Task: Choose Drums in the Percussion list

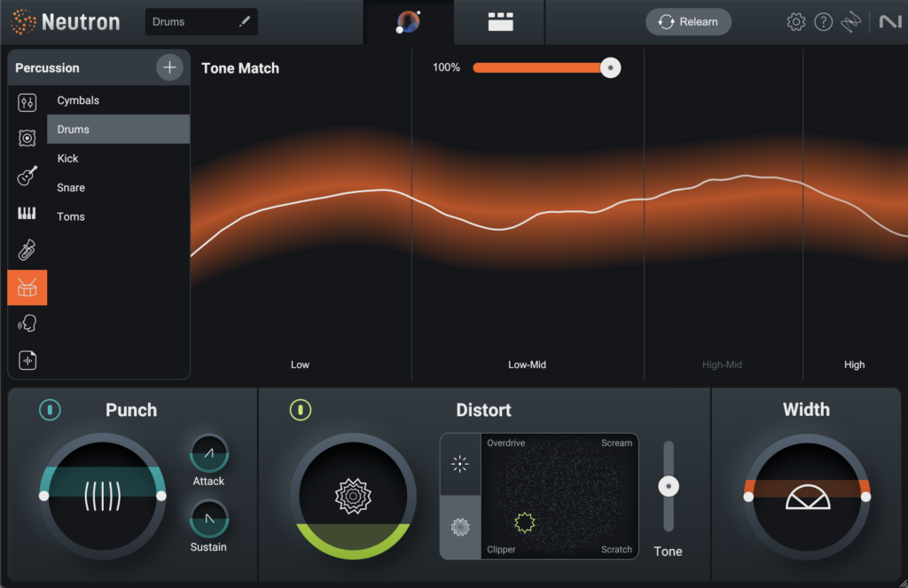Action: [118, 129]
